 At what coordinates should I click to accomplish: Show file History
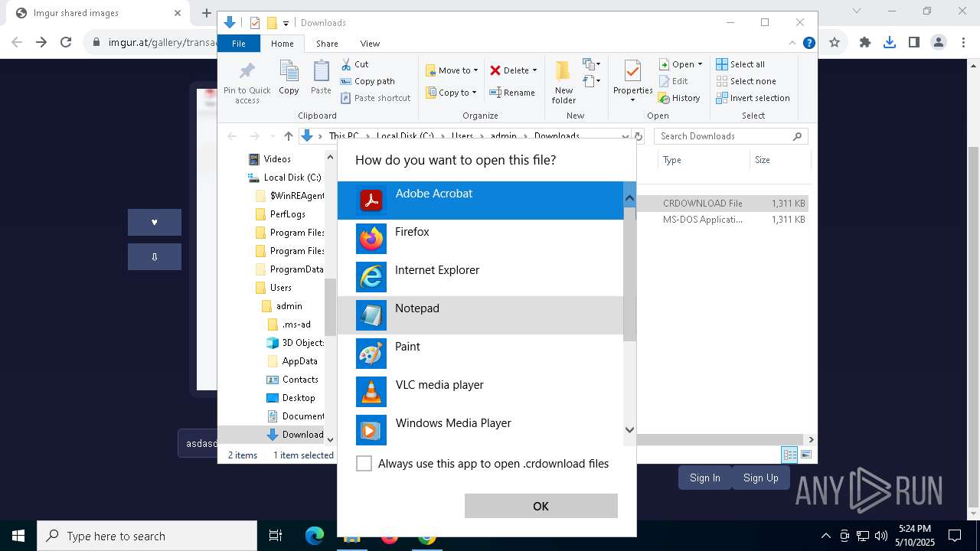coord(679,98)
